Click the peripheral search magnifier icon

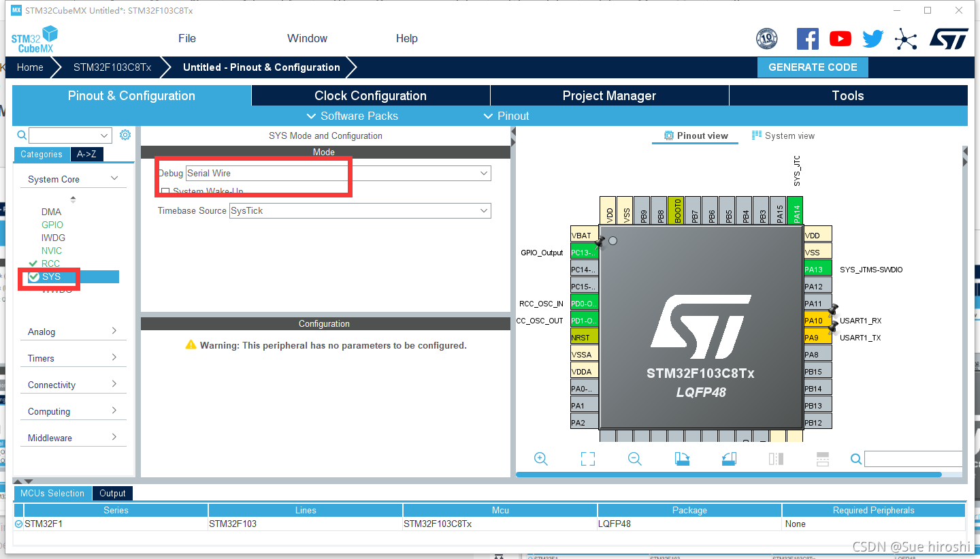coord(22,135)
